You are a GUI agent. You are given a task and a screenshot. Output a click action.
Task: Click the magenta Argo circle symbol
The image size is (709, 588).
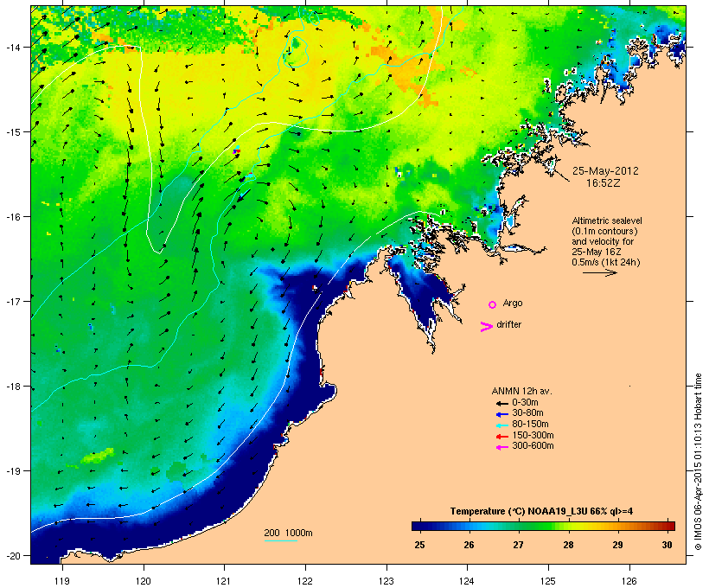[493, 304]
